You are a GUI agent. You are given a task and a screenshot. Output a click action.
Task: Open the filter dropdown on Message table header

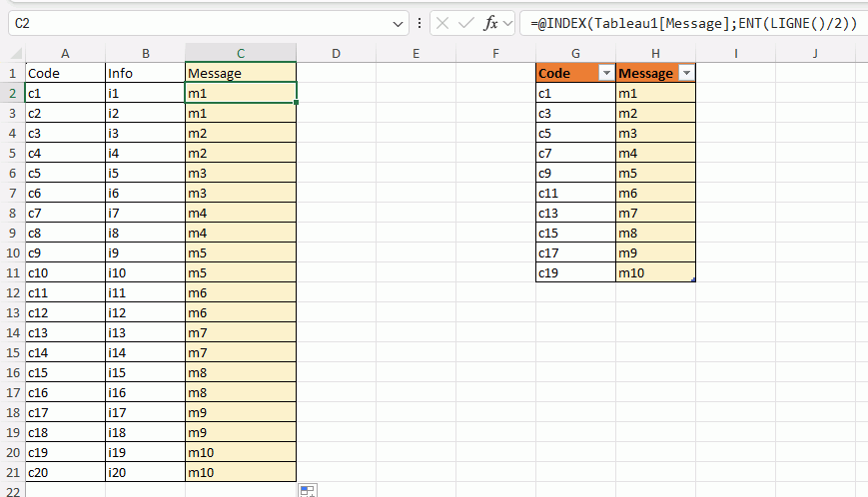point(685,74)
